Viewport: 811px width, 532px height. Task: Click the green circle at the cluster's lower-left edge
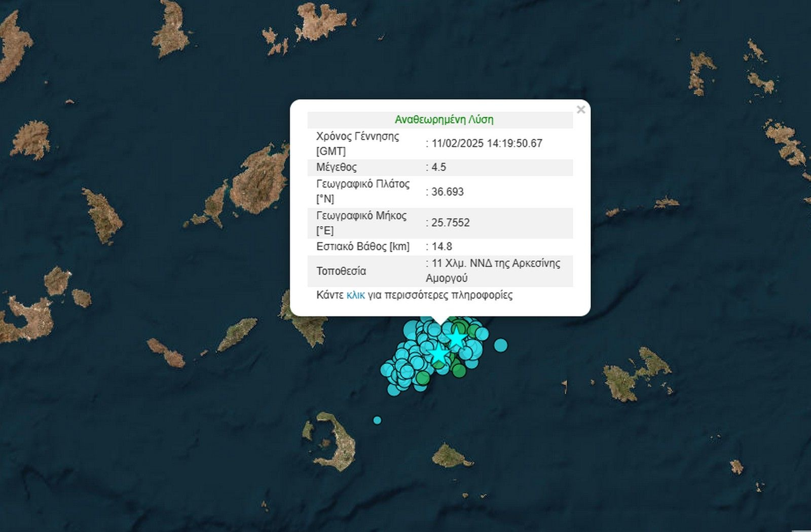click(x=423, y=377)
